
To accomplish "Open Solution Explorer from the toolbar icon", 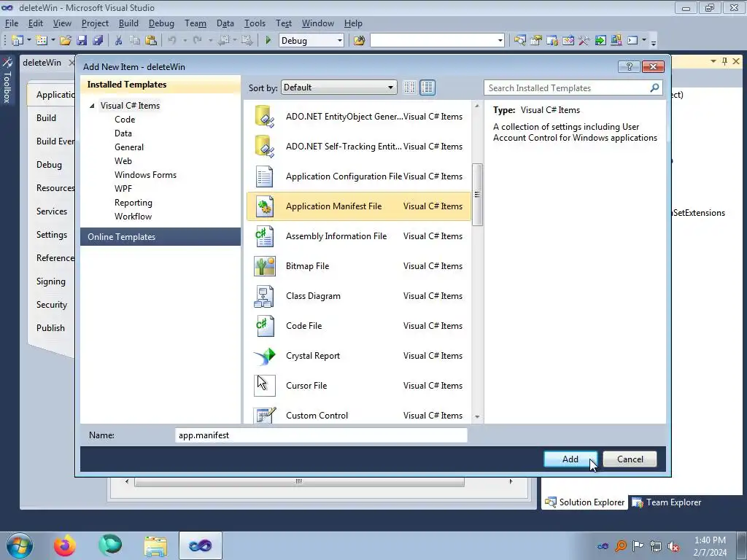I will coord(519,41).
